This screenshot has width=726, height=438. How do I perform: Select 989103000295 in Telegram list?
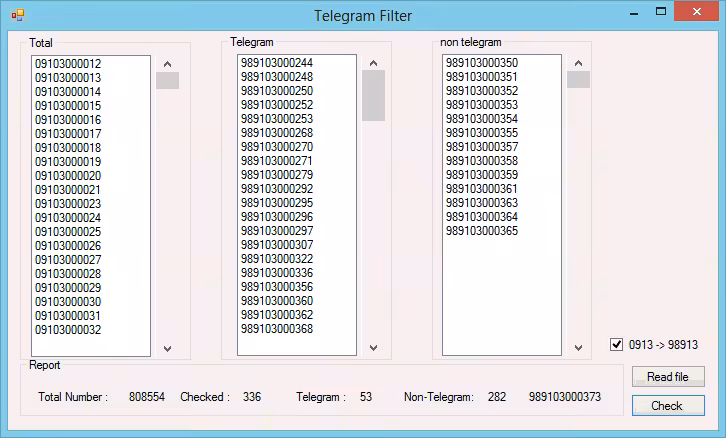pyautogui.click(x=277, y=202)
